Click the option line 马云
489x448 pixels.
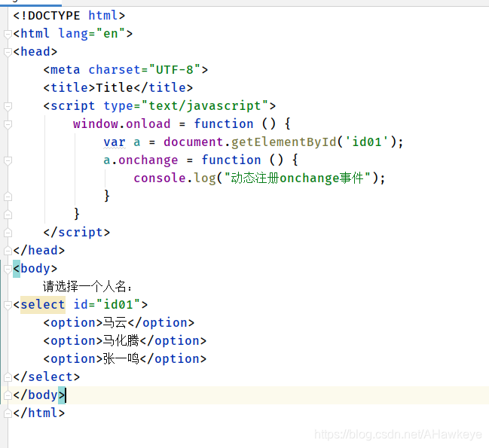[118, 323]
